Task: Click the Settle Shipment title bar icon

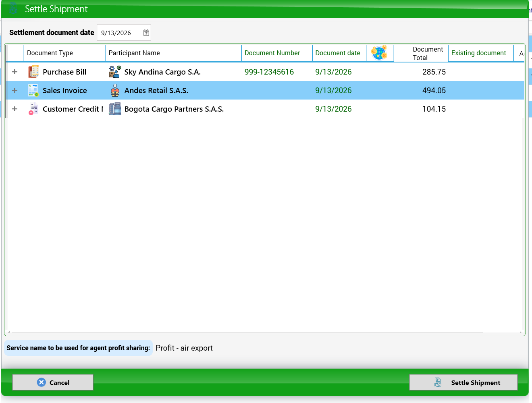Action: tap(13, 8)
